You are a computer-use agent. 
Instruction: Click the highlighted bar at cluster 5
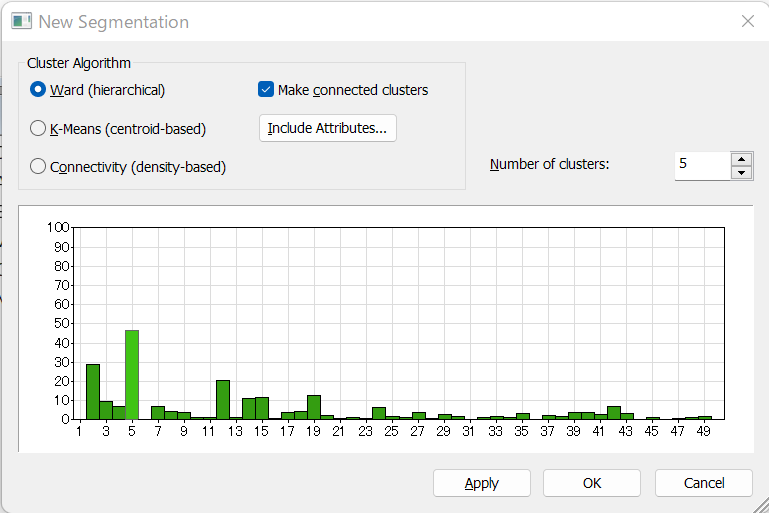click(132, 375)
